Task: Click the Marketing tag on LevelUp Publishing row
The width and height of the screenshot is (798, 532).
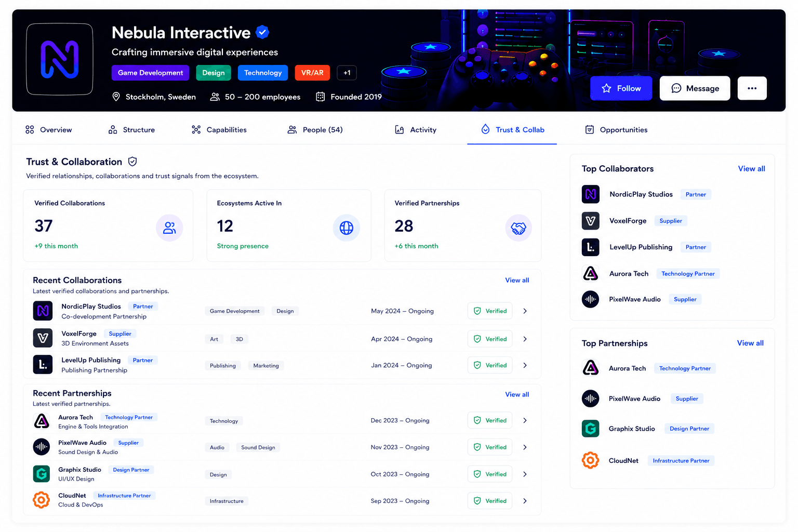Action: [266, 366]
